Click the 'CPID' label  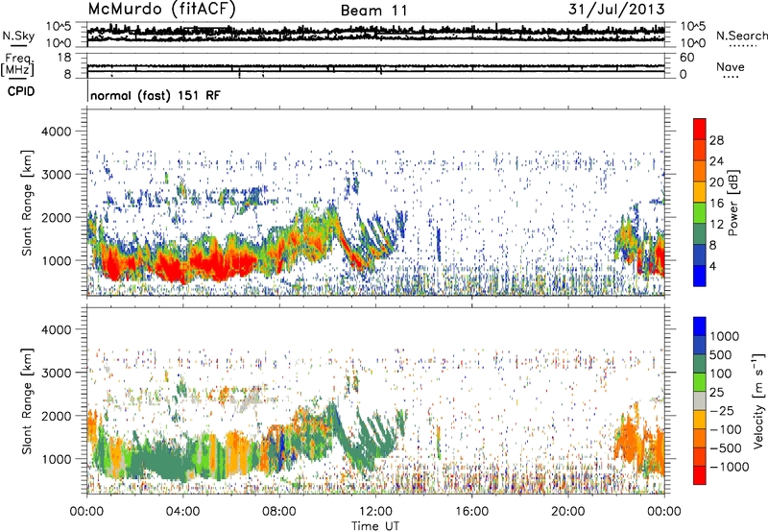(x=21, y=91)
